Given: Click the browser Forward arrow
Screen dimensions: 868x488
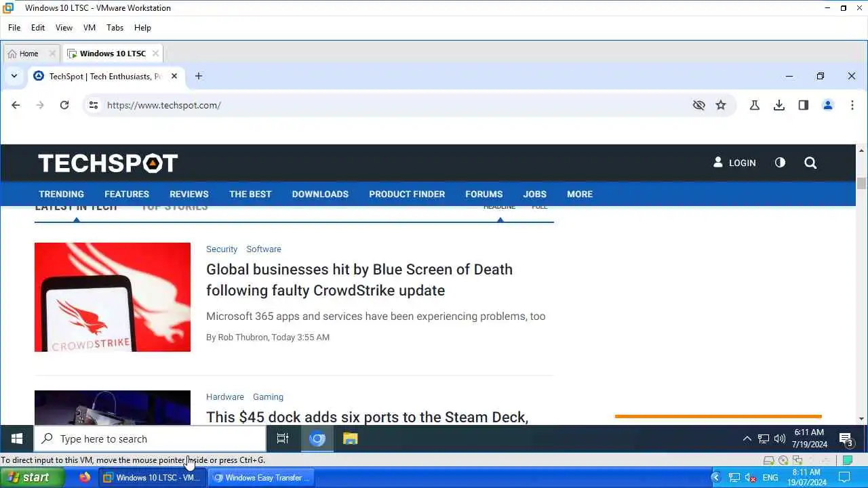Looking at the screenshot, I should click(40, 105).
